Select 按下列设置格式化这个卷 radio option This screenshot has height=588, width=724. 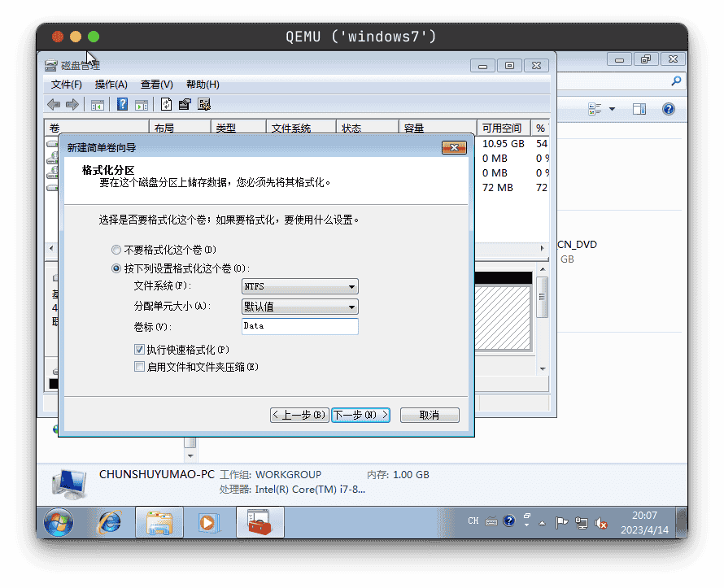pyautogui.click(x=116, y=268)
